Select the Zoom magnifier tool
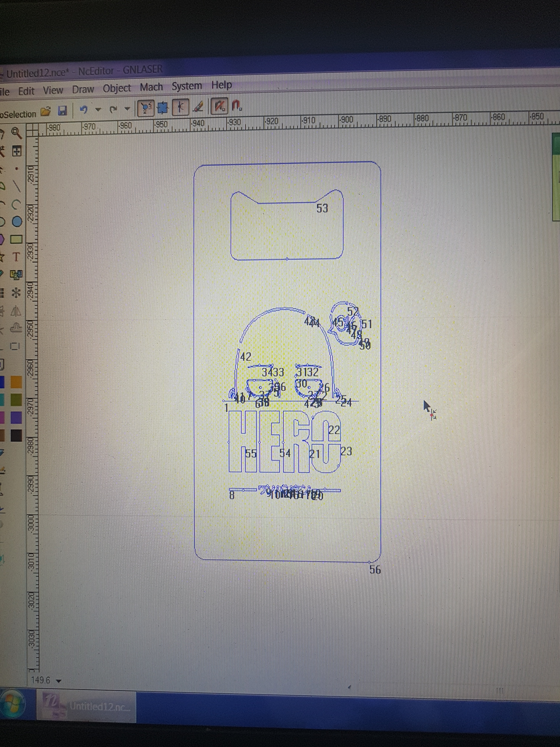The height and width of the screenshot is (747, 560). pyautogui.click(x=16, y=133)
